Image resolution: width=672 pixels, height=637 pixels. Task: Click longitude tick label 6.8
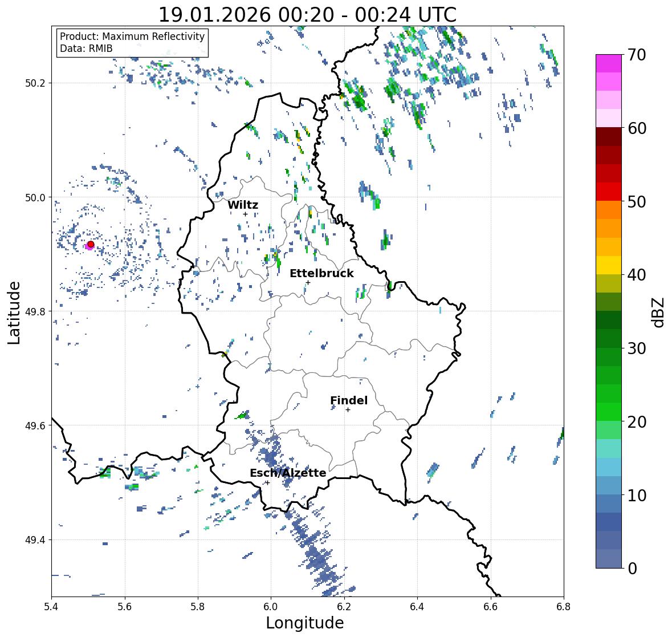(564, 607)
